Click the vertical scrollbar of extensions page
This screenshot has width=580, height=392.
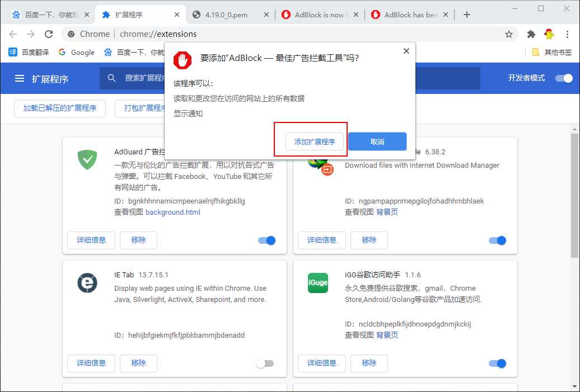coord(574,195)
